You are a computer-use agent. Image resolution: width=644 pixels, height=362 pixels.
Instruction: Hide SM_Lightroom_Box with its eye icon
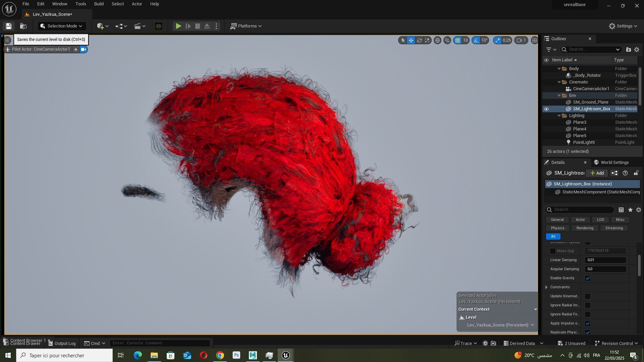click(546, 109)
